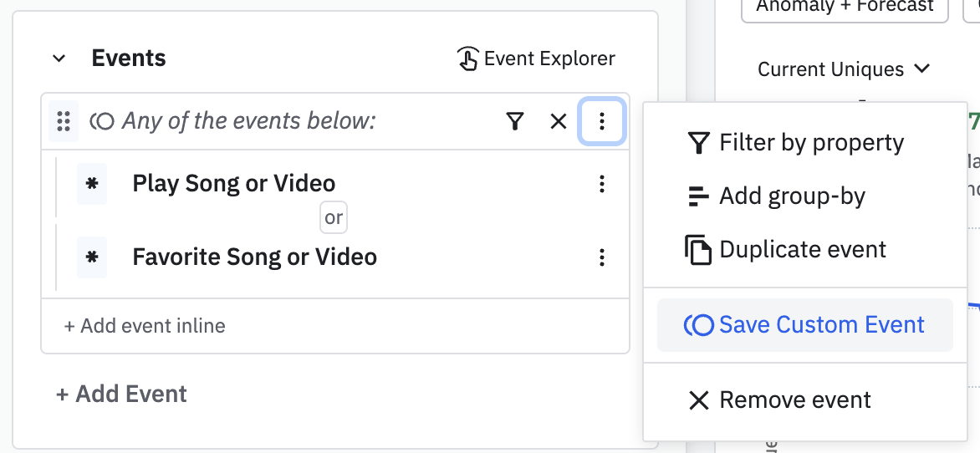
Task: Open options menu for Favorite Song or Video
Action: click(x=602, y=257)
